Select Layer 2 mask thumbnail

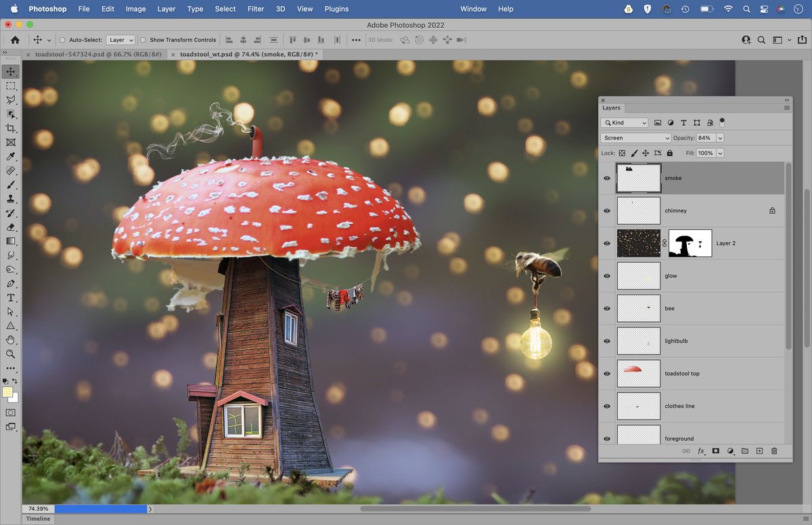tap(690, 244)
